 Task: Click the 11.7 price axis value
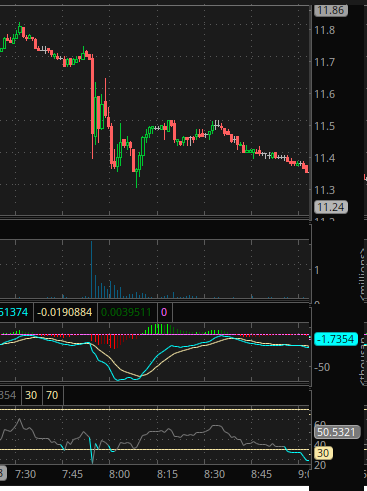point(325,62)
